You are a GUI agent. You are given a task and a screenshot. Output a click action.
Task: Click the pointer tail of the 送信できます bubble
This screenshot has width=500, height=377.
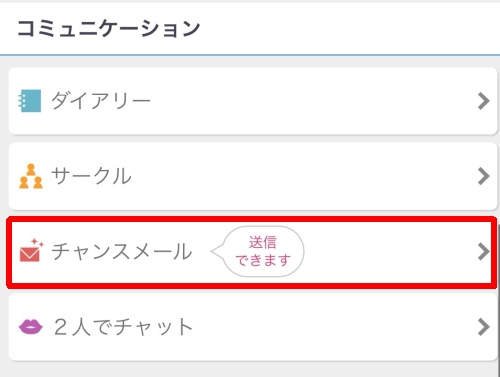tap(217, 251)
